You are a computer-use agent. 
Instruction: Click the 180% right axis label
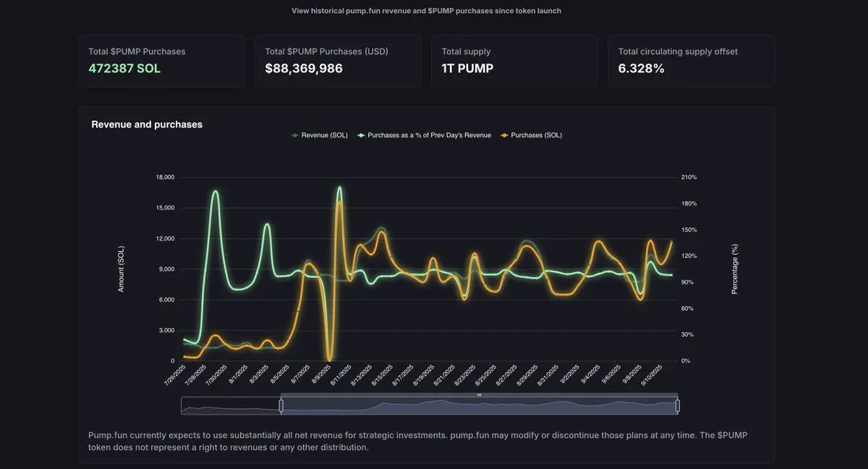point(689,203)
